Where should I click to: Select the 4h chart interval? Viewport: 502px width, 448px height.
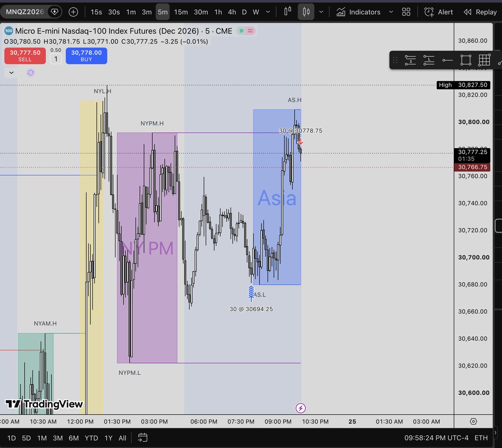coord(232,12)
